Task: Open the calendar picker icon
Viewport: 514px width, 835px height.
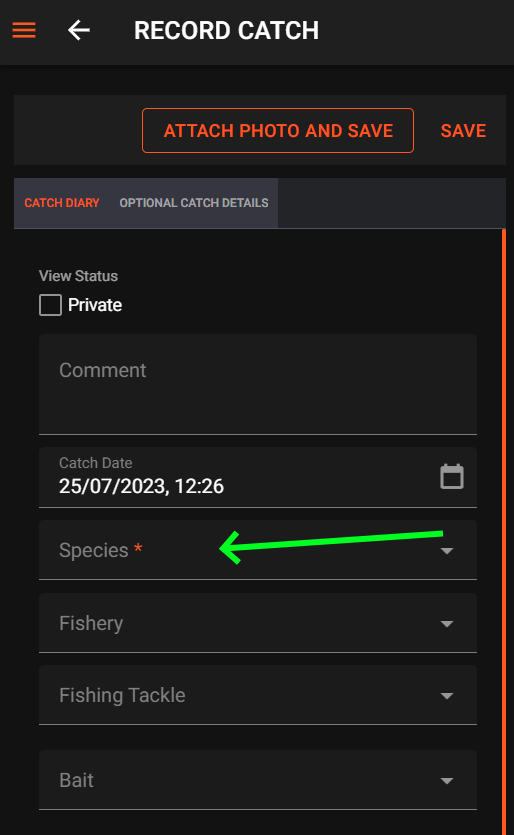Action: tap(452, 476)
